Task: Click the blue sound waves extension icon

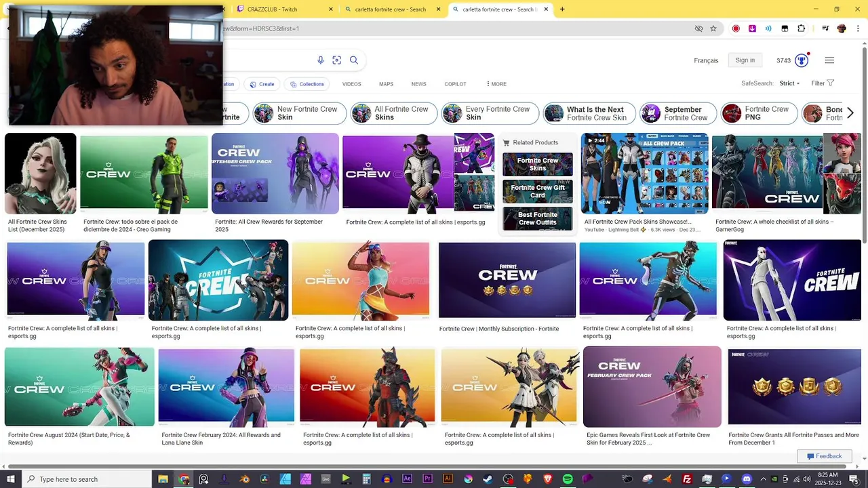Action: (x=768, y=28)
